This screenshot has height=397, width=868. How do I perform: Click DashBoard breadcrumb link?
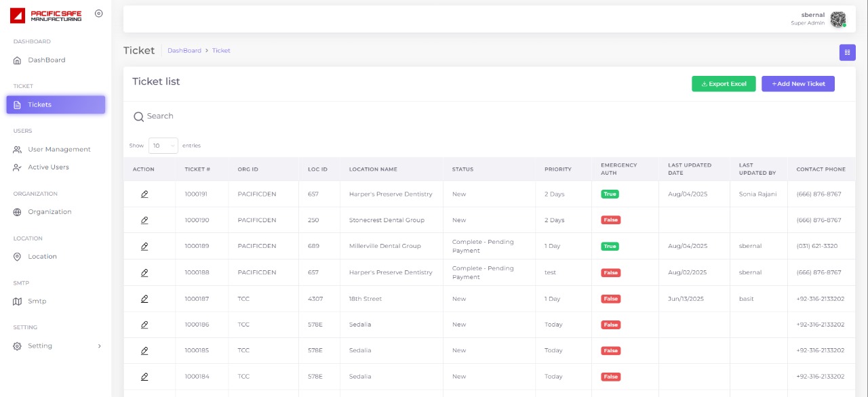184,51
